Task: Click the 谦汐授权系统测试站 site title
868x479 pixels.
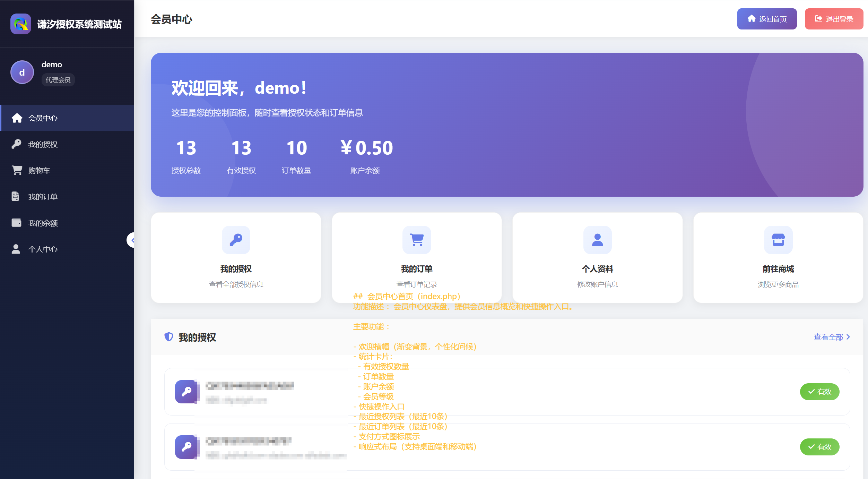Action: pos(79,24)
